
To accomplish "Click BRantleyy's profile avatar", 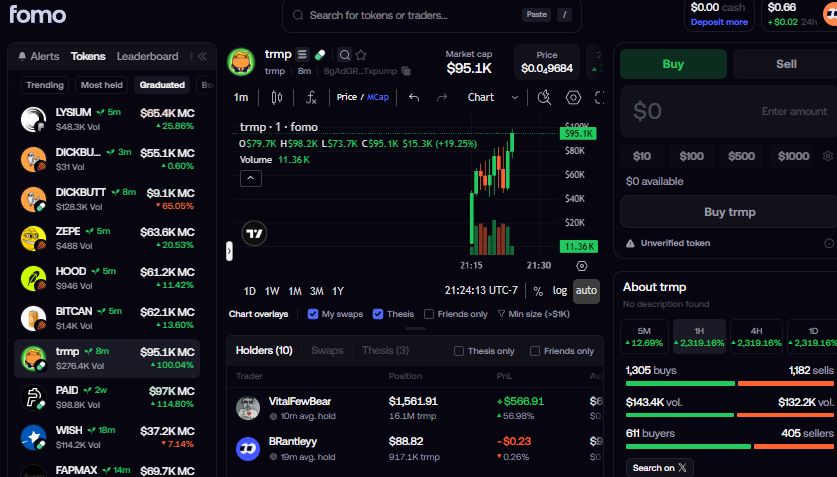I will pos(248,449).
